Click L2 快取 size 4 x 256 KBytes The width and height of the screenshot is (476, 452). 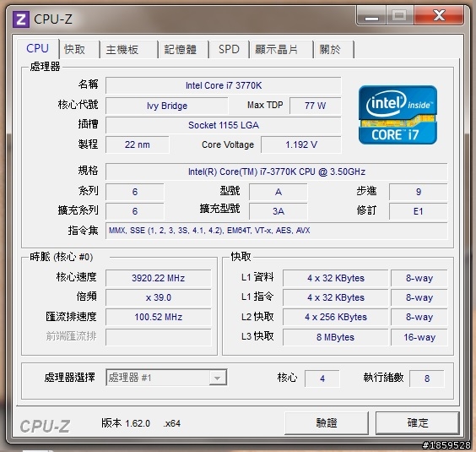[x=335, y=317]
